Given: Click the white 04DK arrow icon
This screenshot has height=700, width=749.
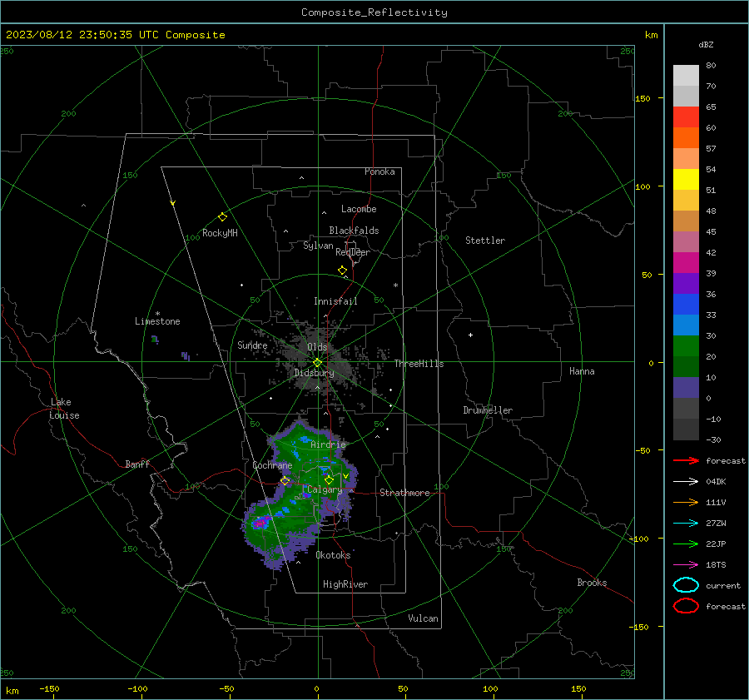Looking at the screenshot, I should tap(686, 481).
